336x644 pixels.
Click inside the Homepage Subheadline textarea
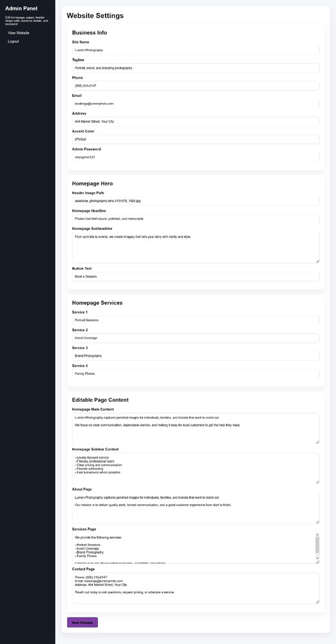(x=196, y=248)
